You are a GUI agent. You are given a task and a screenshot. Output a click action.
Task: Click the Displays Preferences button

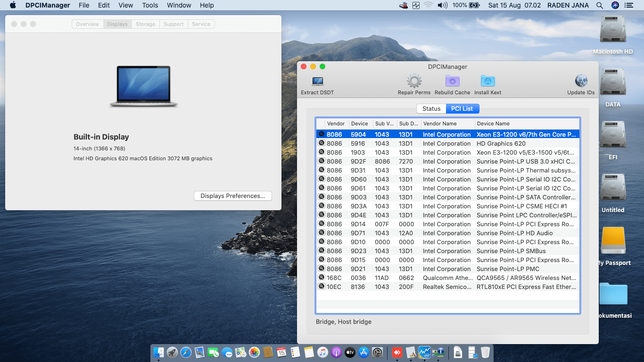(x=232, y=196)
